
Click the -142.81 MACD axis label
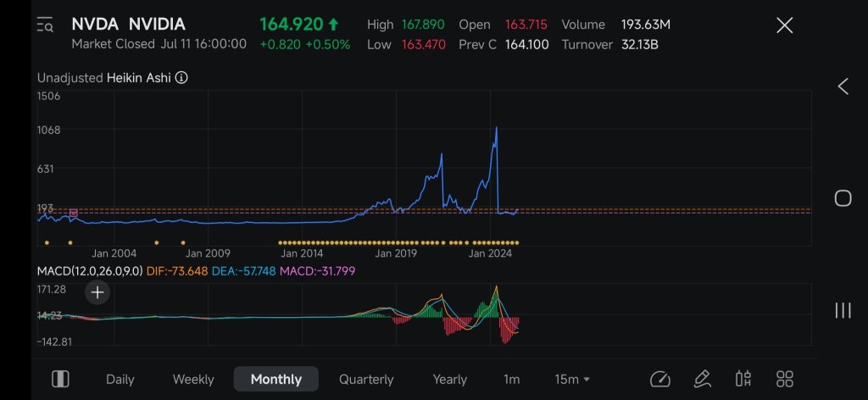click(x=54, y=342)
